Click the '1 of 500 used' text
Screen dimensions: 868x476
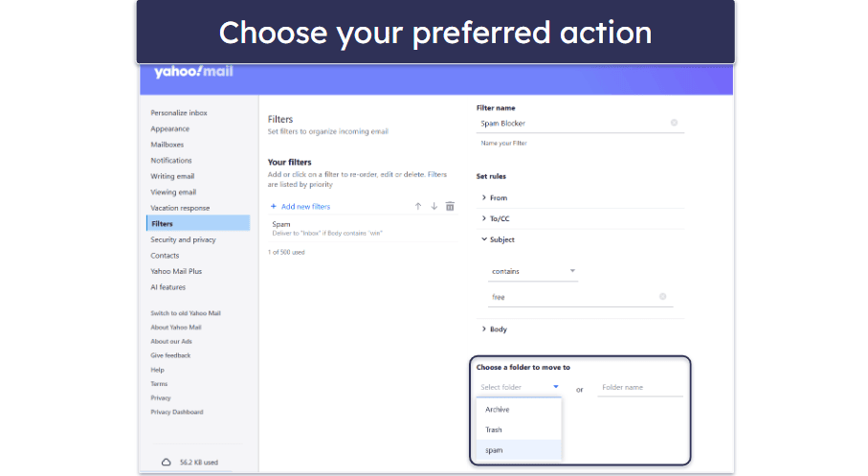286,252
